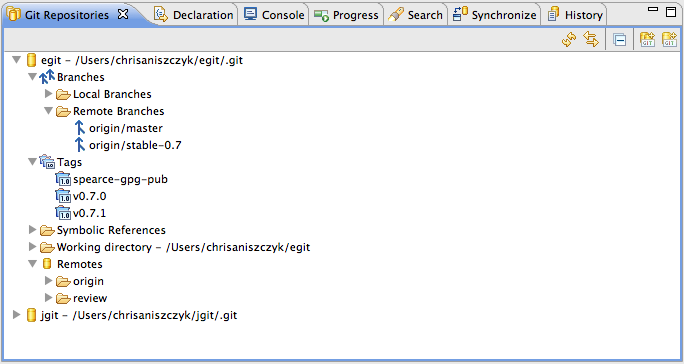Collapse the Tags node

click(32, 162)
